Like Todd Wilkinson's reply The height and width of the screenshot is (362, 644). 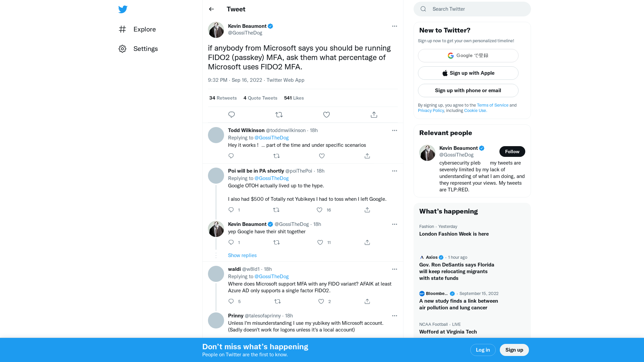coord(322,156)
